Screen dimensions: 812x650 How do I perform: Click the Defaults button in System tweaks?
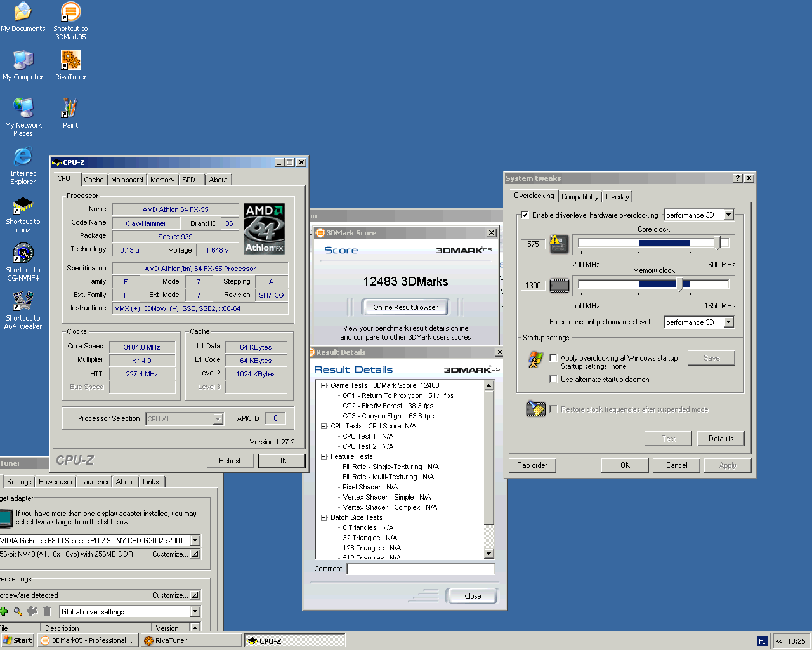tap(721, 439)
